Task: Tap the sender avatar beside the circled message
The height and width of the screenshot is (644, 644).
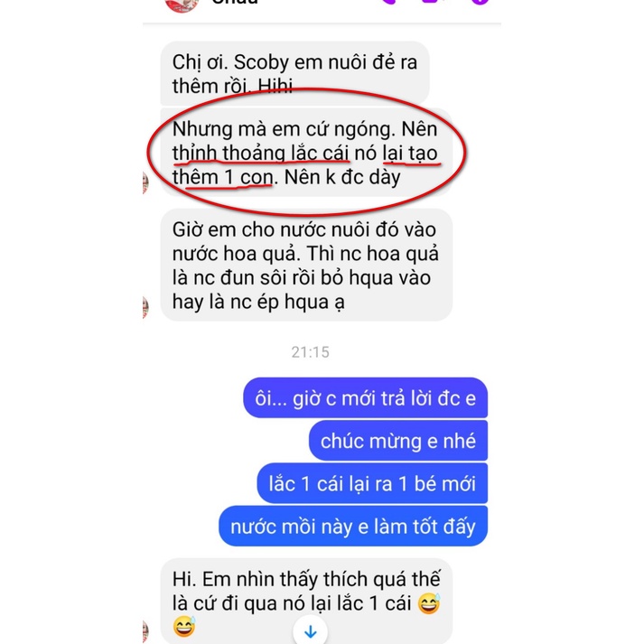Action: [145, 182]
